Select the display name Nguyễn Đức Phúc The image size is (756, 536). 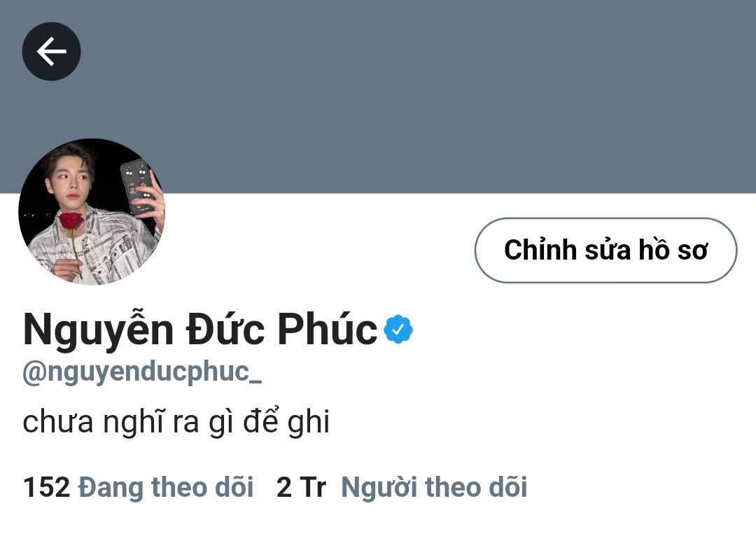pyautogui.click(x=199, y=329)
